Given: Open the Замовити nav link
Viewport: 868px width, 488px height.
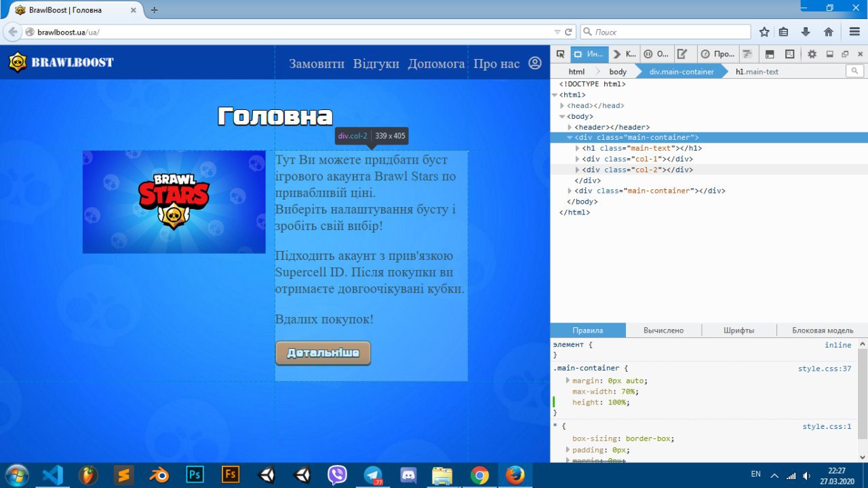Looking at the screenshot, I should pyautogui.click(x=317, y=64).
